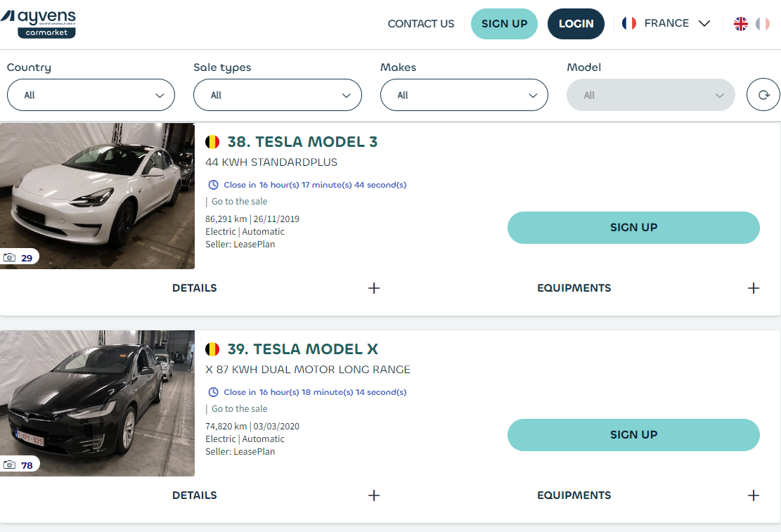This screenshot has width=781, height=532.
Task: Switch language using the UK flag icon
Action: 741,24
